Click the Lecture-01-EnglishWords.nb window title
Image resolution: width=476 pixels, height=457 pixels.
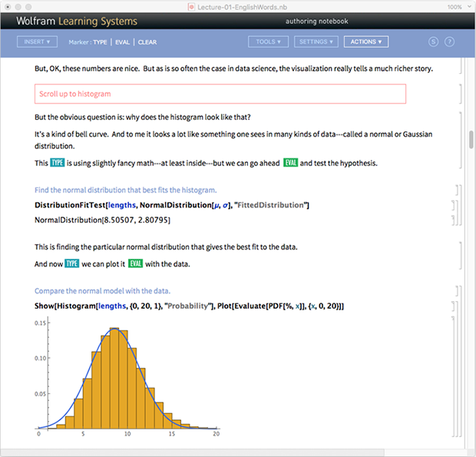point(242,7)
